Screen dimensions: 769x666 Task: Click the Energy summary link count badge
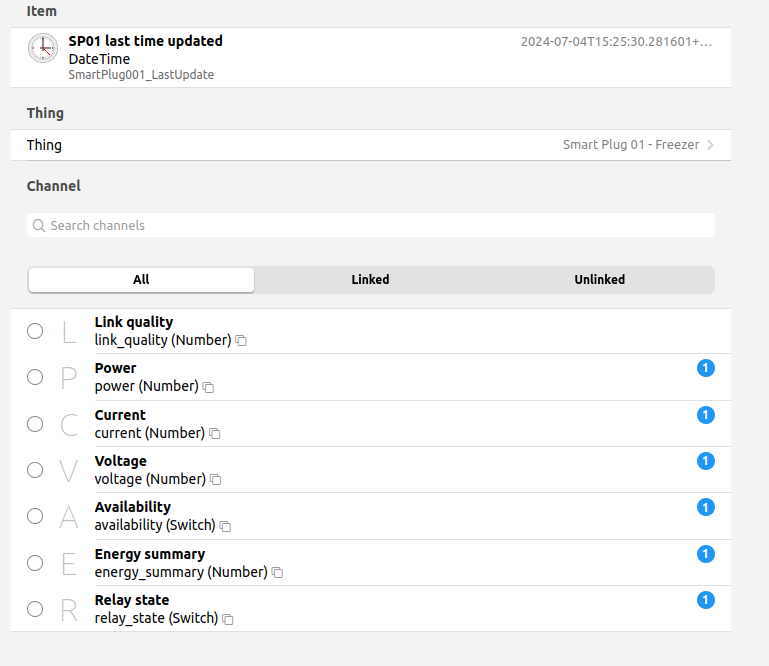coord(705,554)
